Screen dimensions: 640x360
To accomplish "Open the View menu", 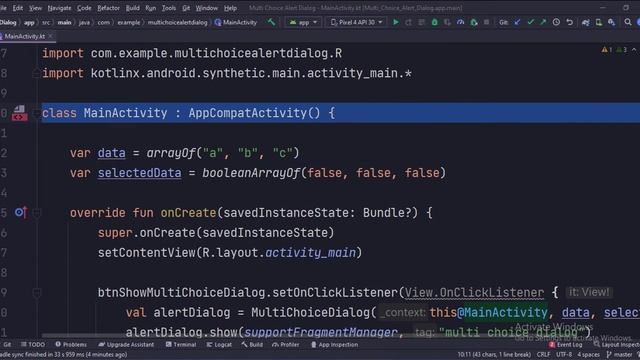I will (x=35, y=8).
